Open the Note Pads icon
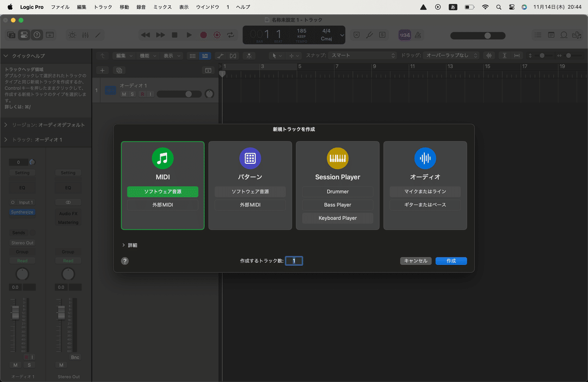Image resolution: width=588 pixels, height=382 pixels. [x=551, y=35]
